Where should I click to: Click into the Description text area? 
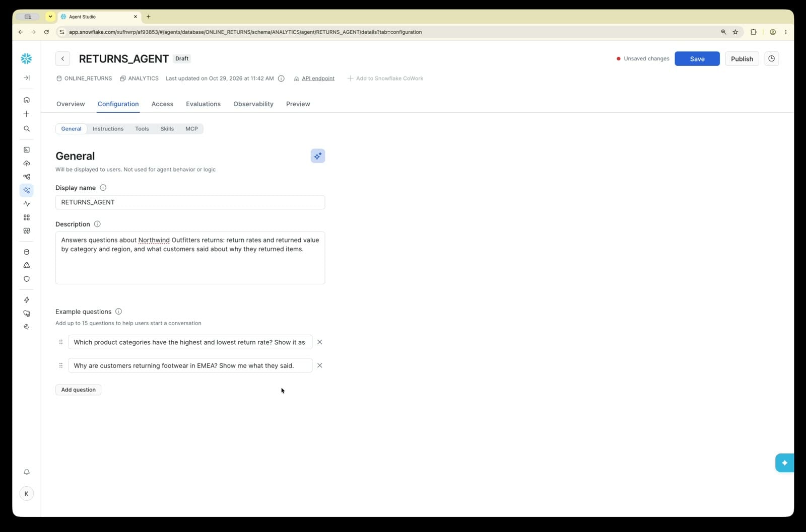coord(190,258)
